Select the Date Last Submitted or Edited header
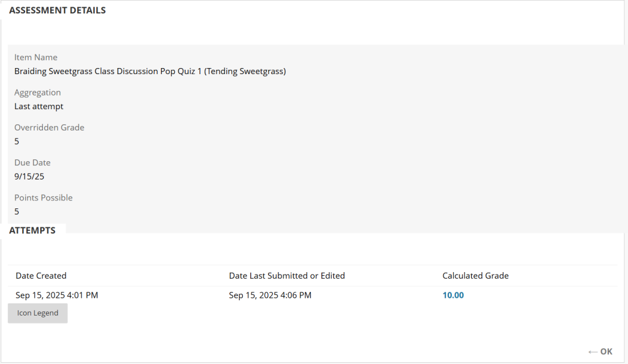 coord(286,276)
